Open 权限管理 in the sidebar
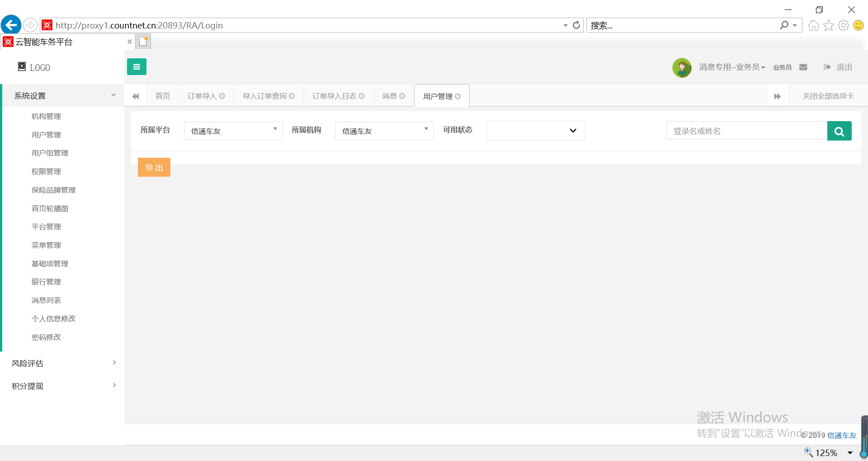 [x=46, y=171]
